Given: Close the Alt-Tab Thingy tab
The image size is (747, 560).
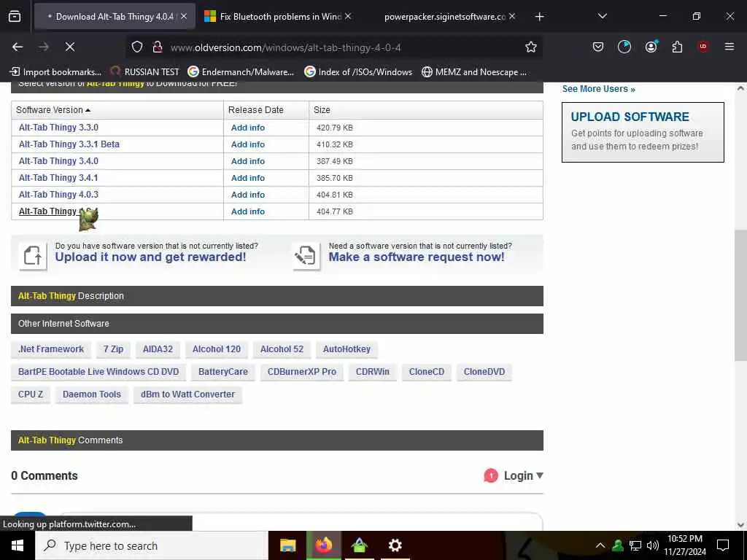Looking at the screenshot, I should (184, 17).
